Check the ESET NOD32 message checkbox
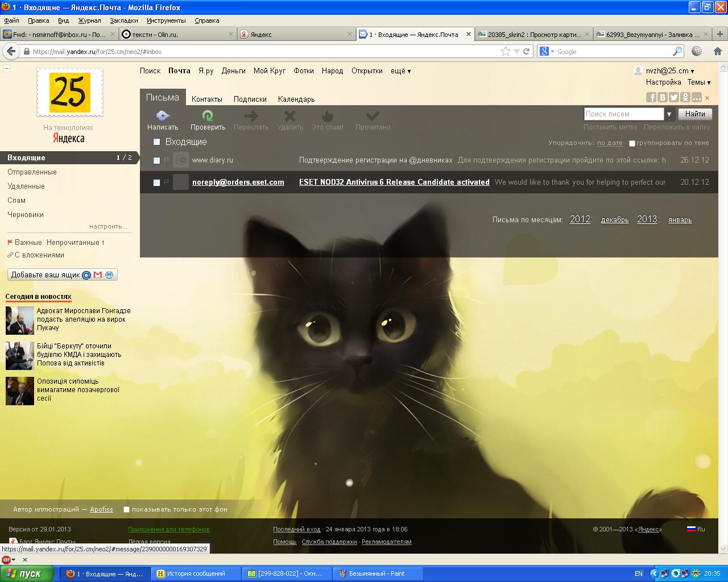Image resolution: width=728 pixels, height=582 pixels. coord(156,182)
